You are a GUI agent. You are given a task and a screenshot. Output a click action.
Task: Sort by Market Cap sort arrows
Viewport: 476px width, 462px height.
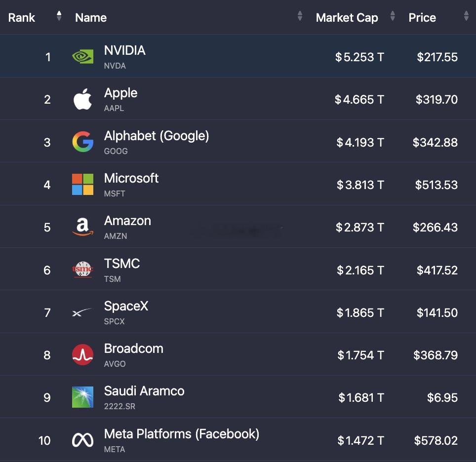click(393, 16)
